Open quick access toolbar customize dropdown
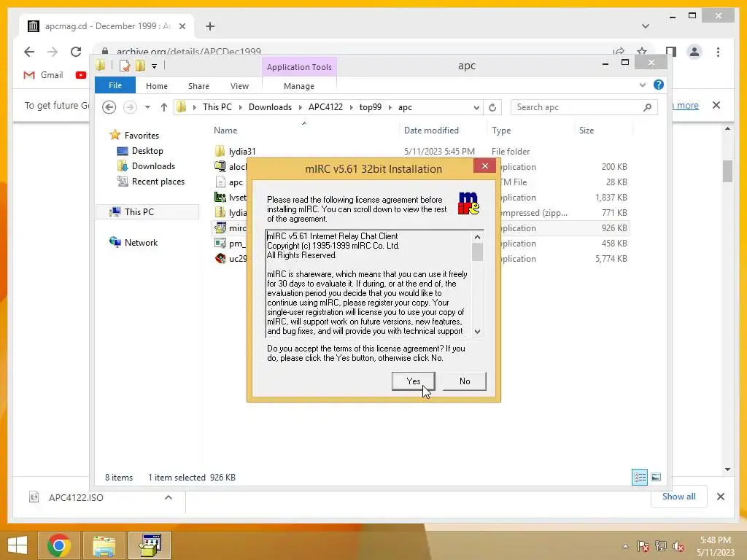Screen dimensions: 747x560 tap(155, 66)
